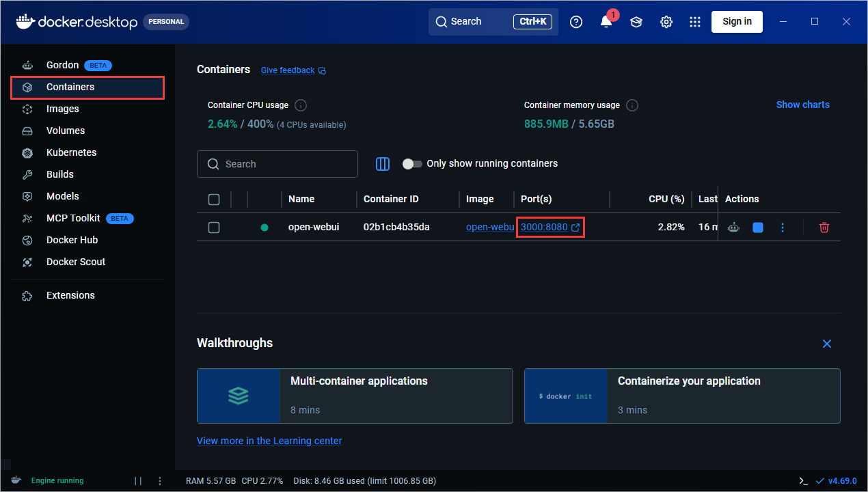Viewport: 868px width, 492px height.
Task: Open Docker Scout section
Action: 87,262
